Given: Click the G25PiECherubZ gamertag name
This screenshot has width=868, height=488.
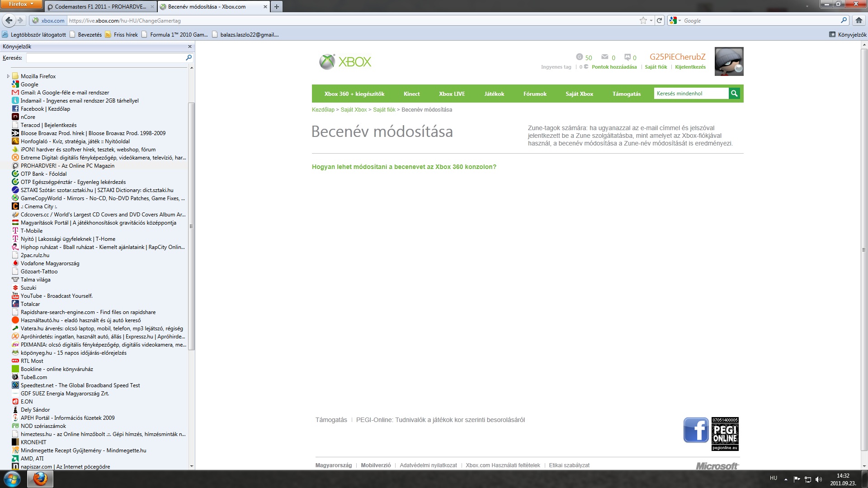Looking at the screenshot, I should coord(677,57).
